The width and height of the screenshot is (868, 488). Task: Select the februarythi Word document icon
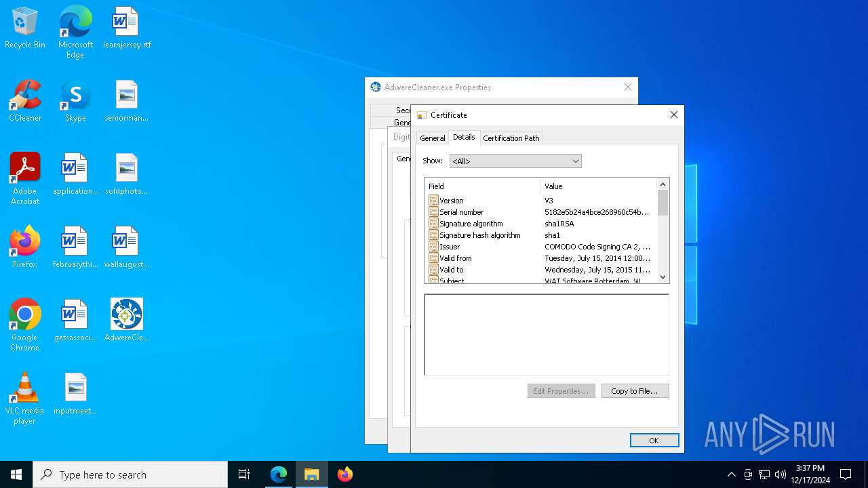[x=75, y=247]
